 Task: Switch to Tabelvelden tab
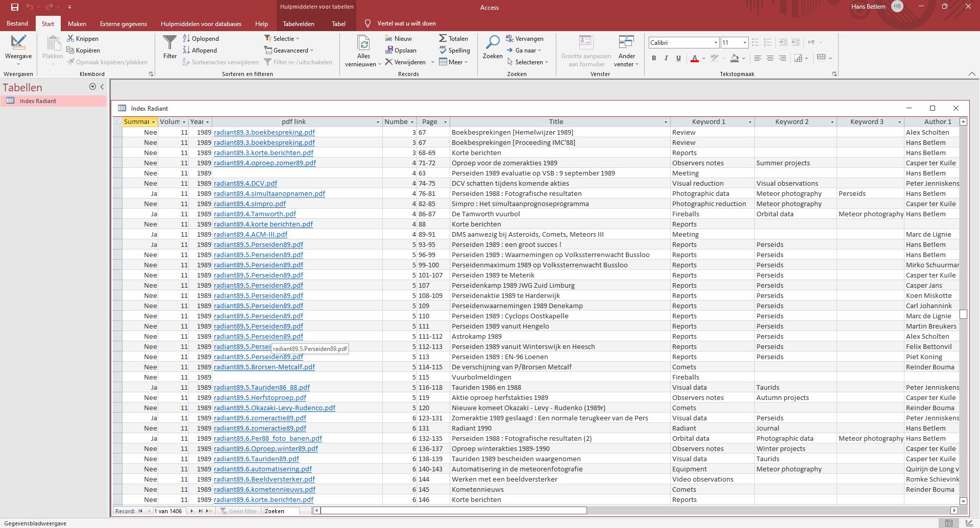pyautogui.click(x=299, y=23)
